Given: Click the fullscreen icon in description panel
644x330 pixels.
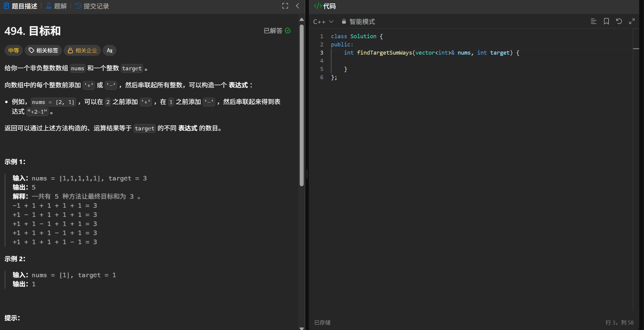Looking at the screenshot, I should [x=285, y=6].
